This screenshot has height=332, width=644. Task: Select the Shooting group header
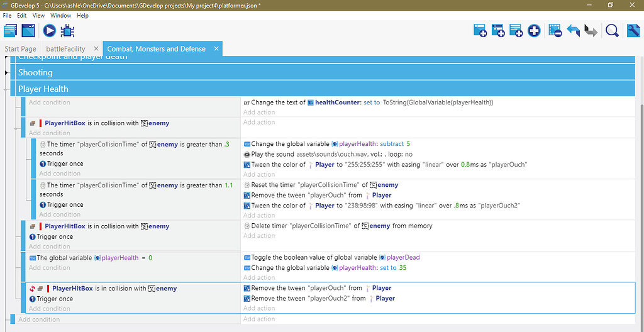click(326, 73)
